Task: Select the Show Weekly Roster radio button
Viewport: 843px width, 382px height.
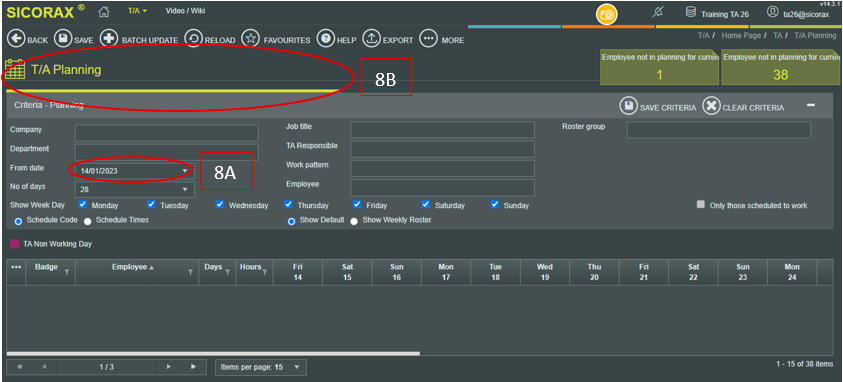Action: 354,221
